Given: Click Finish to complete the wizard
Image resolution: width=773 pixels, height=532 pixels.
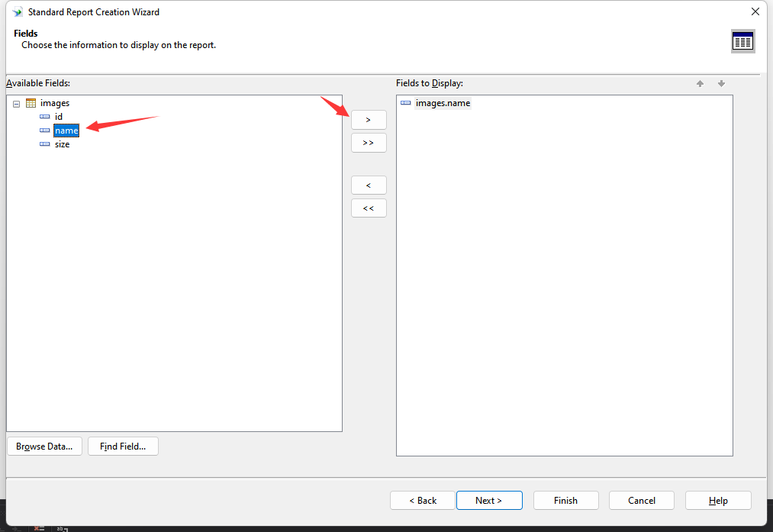Looking at the screenshot, I should pyautogui.click(x=565, y=501).
